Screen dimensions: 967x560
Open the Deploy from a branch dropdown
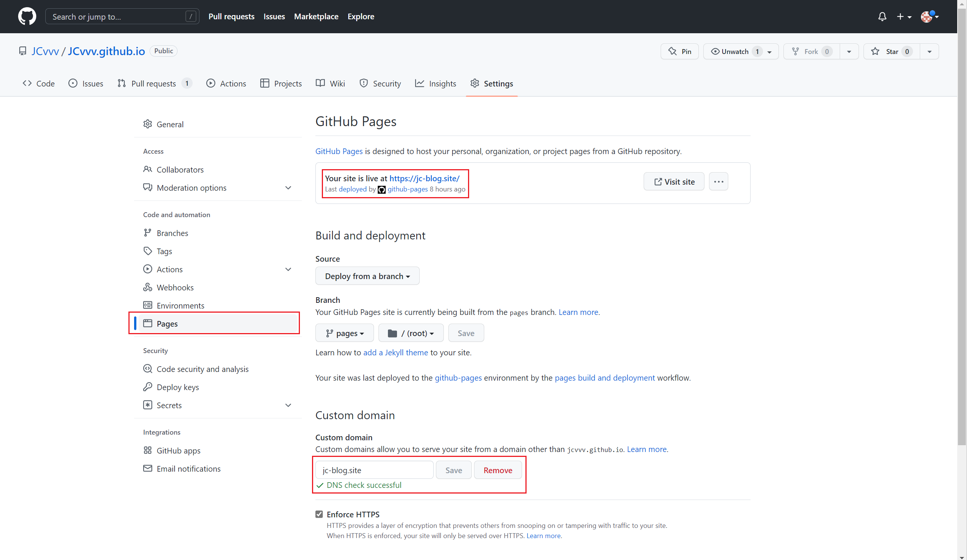(x=367, y=276)
